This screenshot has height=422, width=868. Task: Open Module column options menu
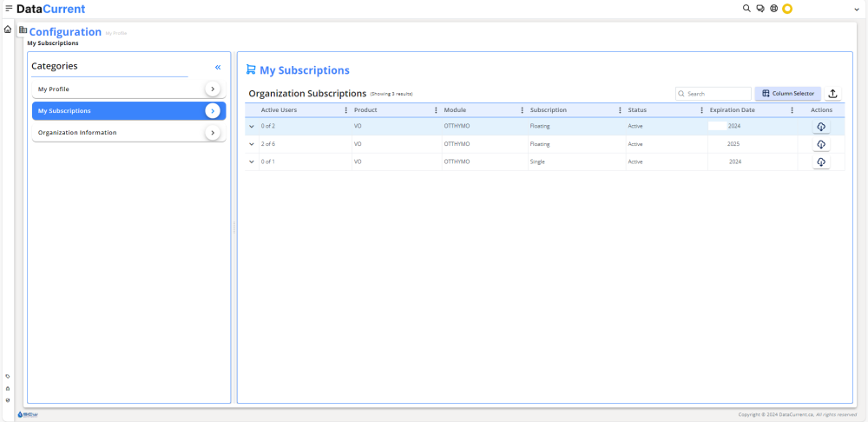pos(522,110)
